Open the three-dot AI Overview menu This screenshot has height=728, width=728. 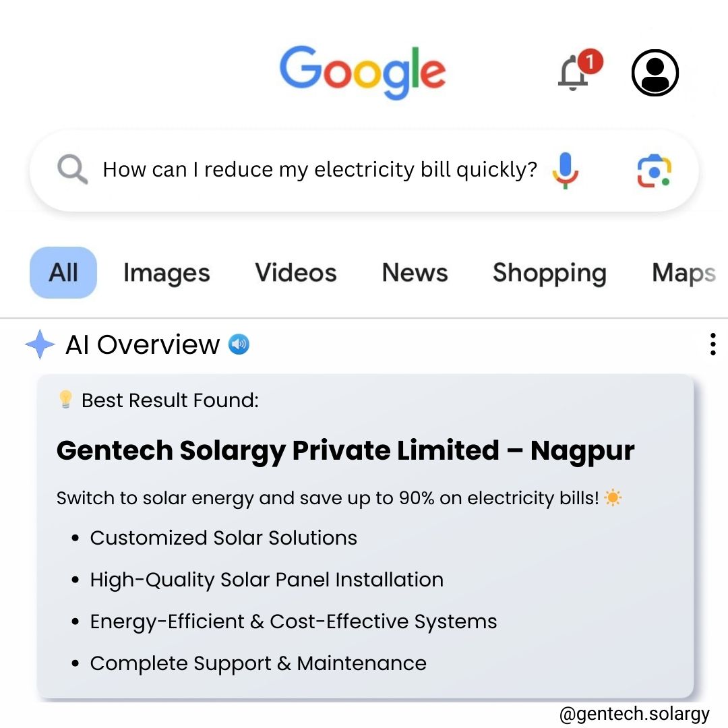point(712,344)
